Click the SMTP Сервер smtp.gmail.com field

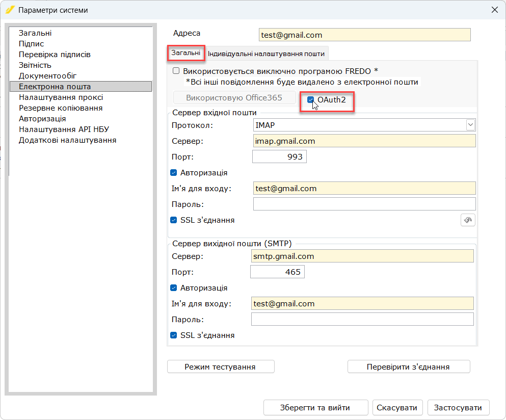pos(362,256)
